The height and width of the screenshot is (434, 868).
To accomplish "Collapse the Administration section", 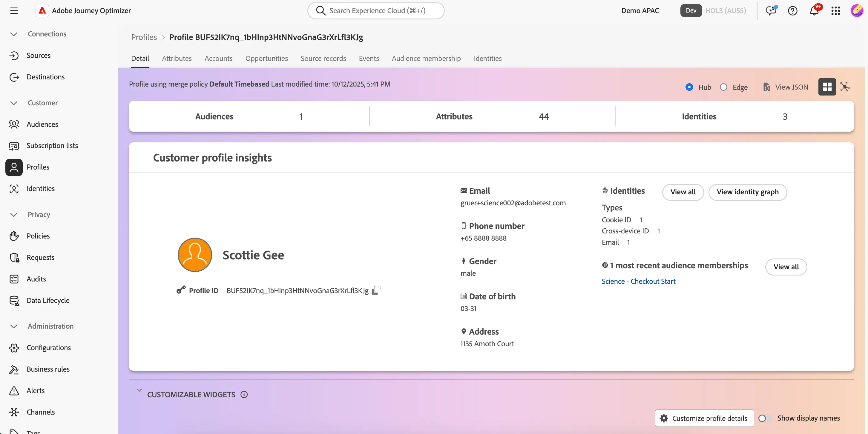I will 14,326.
